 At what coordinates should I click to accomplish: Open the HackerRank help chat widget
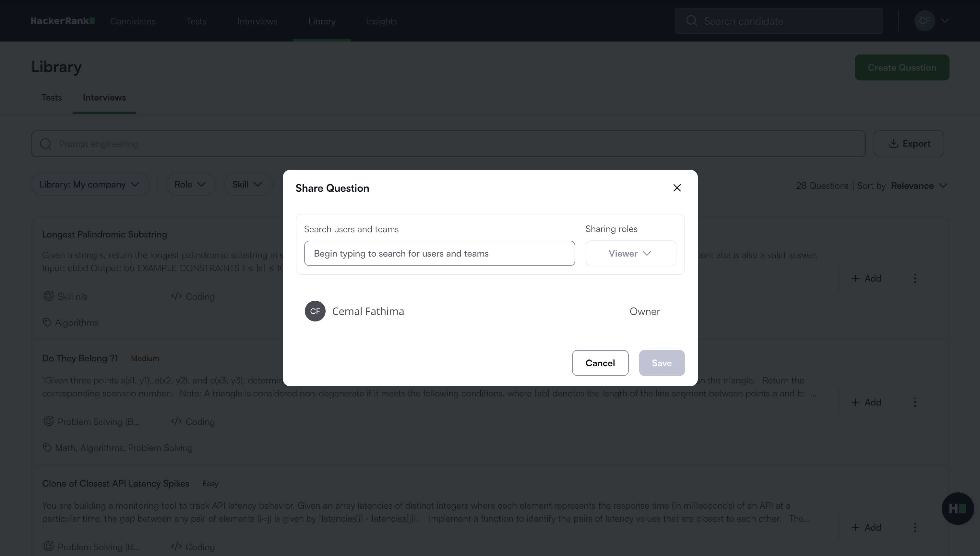(957, 508)
